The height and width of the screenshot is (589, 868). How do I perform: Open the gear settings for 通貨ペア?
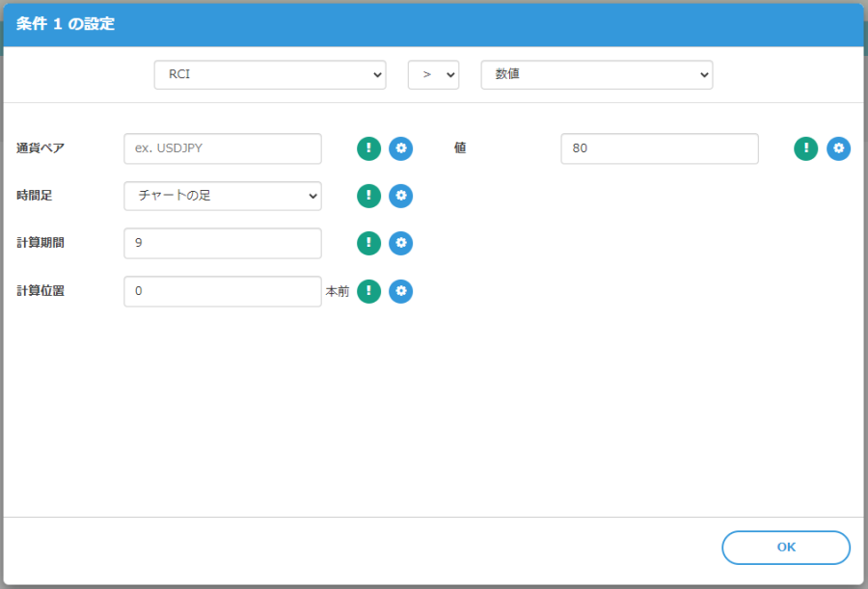coord(400,148)
